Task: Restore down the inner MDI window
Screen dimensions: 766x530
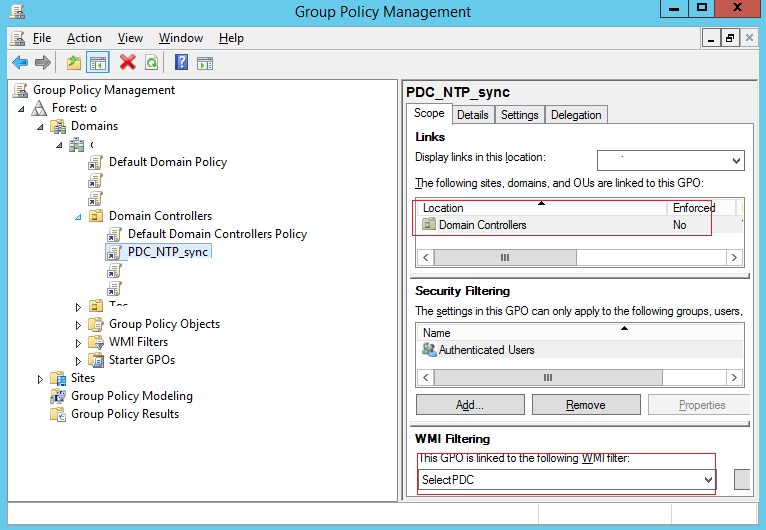Action: [x=730, y=38]
